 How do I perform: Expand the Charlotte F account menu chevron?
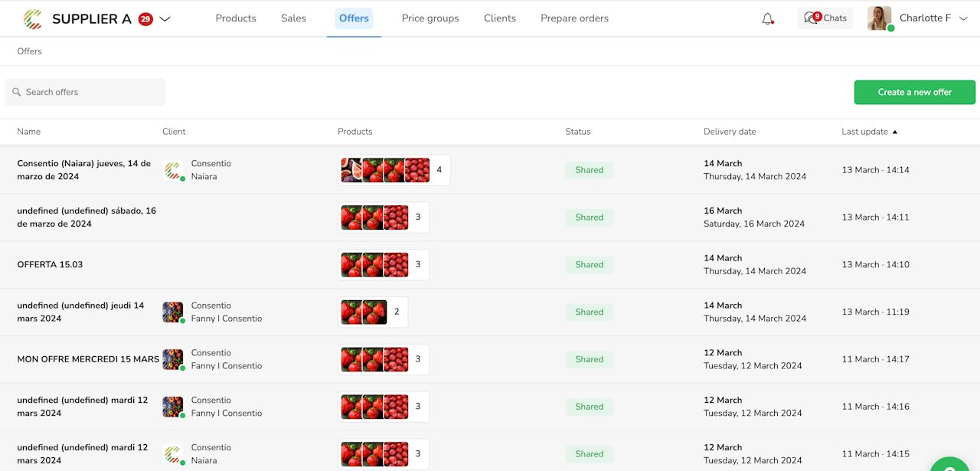coord(963,18)
